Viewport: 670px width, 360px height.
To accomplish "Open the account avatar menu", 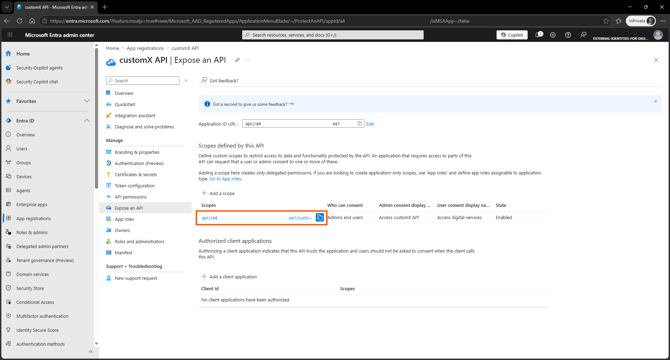I will (658, 35).
